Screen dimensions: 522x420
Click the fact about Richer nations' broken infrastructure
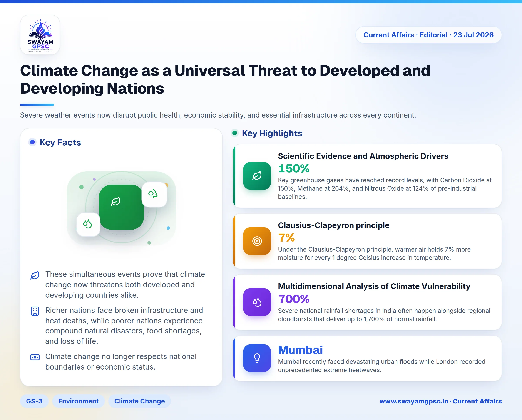click(x=124, y=326)
